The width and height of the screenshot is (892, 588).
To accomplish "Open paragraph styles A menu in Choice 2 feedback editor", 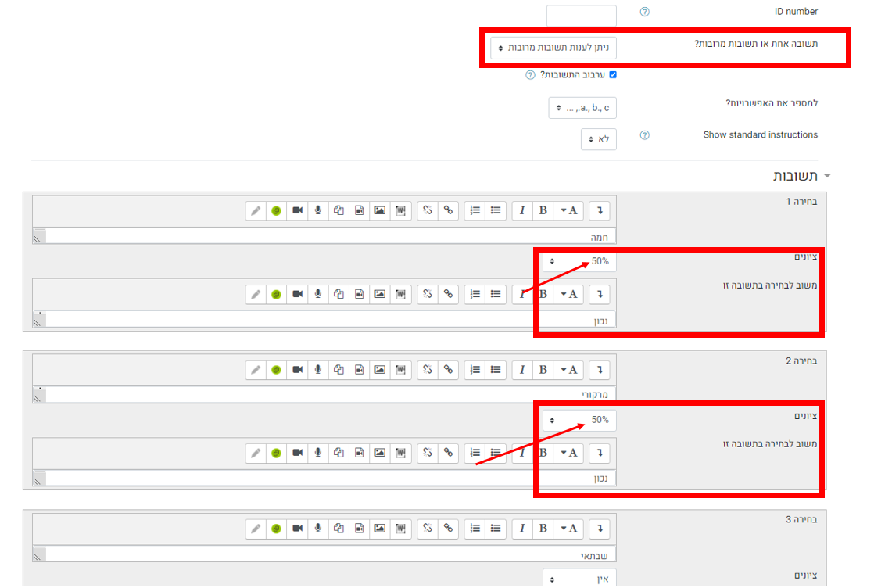I will pyautogui.click(x=568, y=453).
